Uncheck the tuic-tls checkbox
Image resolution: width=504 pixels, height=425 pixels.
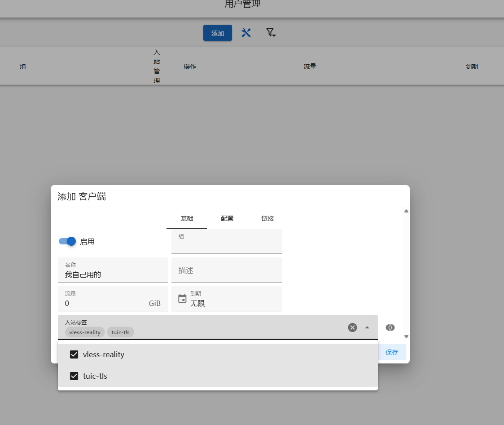click(x=74, y=376)
